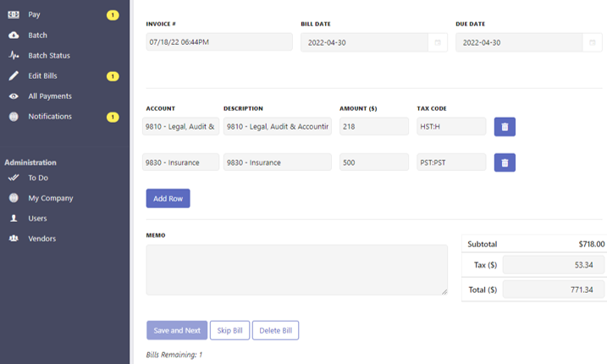
Task: Click the Notifications globe icon
Action: pyautogui.click(x=14, y=117)
